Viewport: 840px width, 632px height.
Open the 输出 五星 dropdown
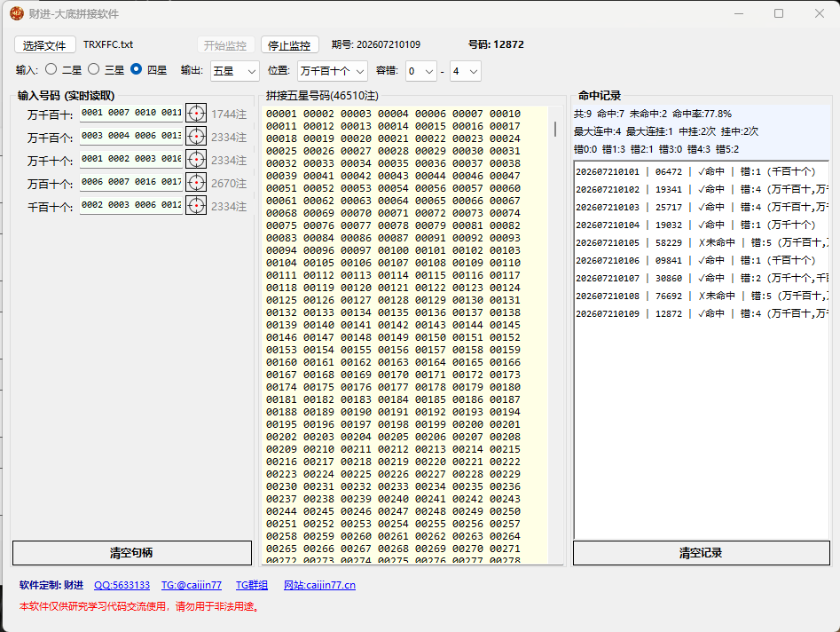click(235, 71)
